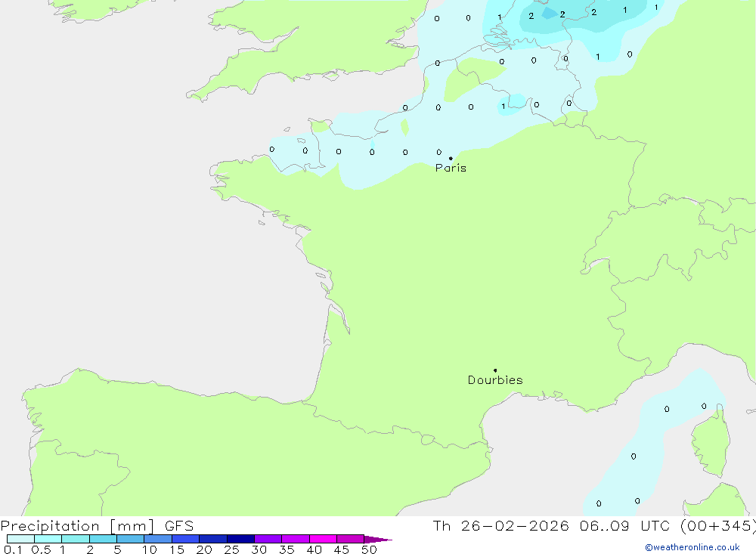The image size is (756, 554).
Task: Click the 2–5 mm legend color swatch
Action: (103, 539)
